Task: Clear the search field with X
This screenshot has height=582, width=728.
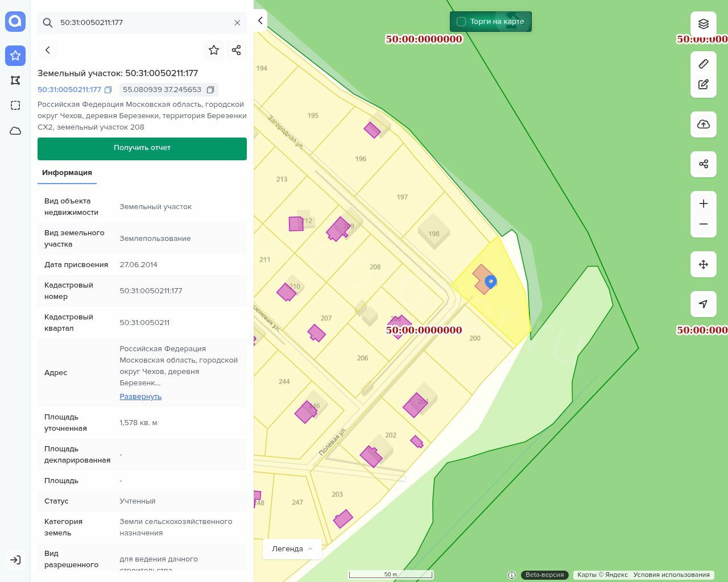Action: [x=237, y=23]
